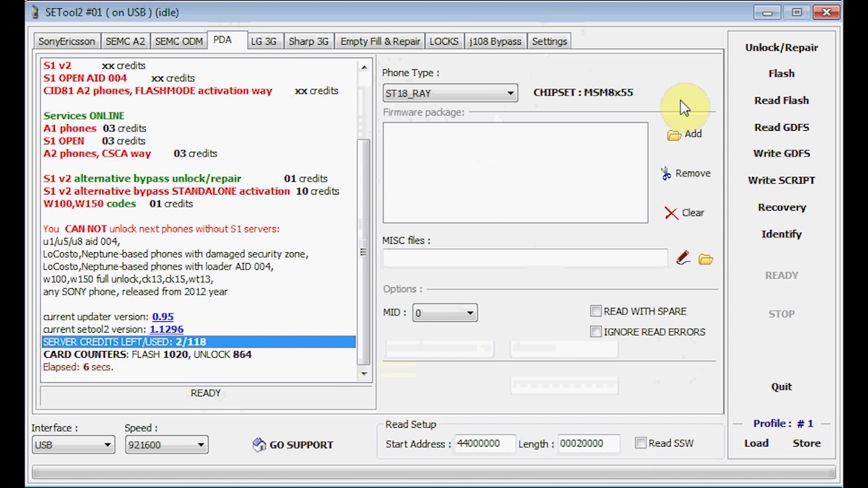Click the Remove button label
Screen dimensions: 868x488
point(693,174)
